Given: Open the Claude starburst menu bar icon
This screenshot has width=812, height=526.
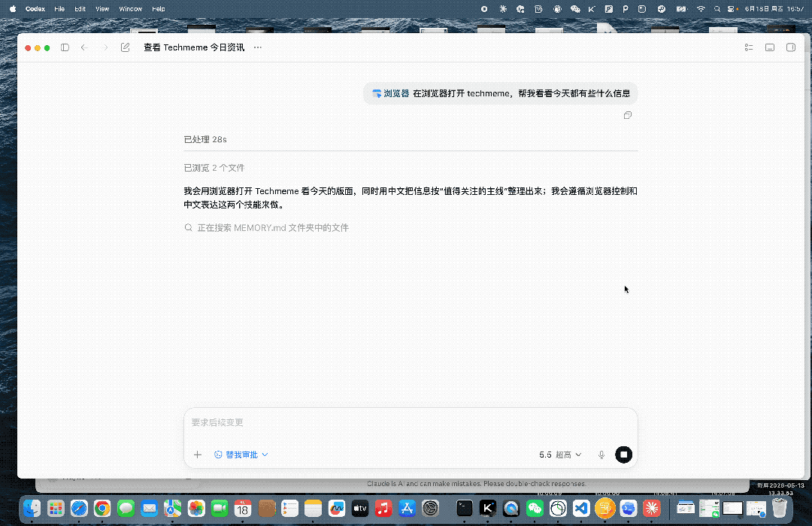Looking at the screenshot, I should point(503,9).
